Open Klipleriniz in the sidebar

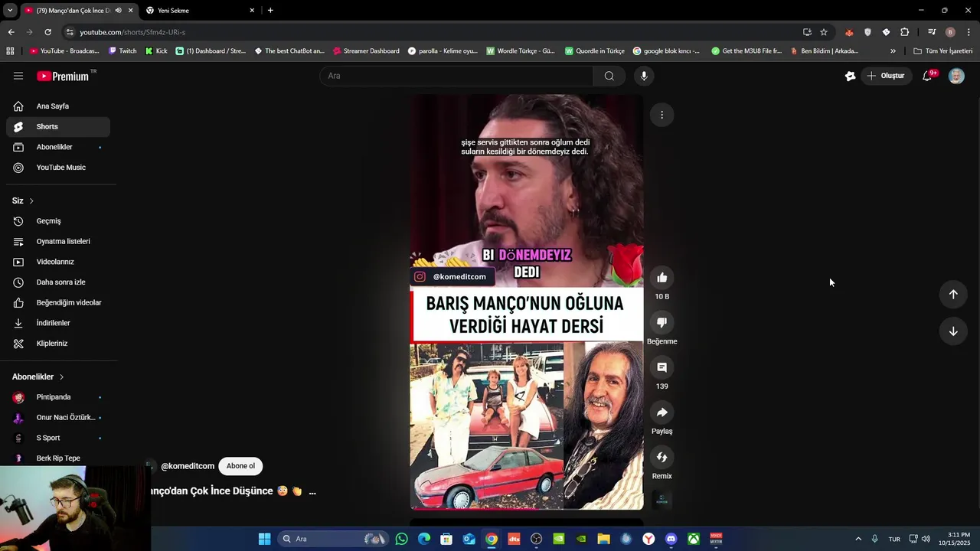[58, 344]
